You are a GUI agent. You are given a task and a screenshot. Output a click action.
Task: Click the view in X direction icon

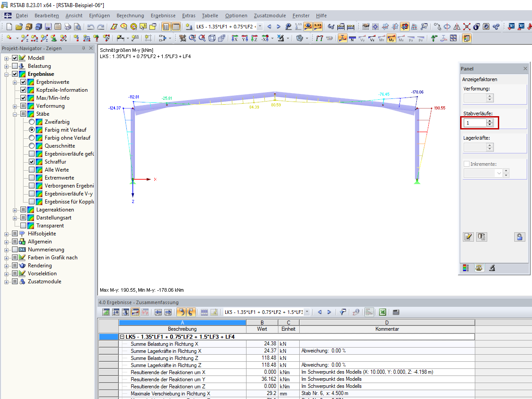(235, 38)
